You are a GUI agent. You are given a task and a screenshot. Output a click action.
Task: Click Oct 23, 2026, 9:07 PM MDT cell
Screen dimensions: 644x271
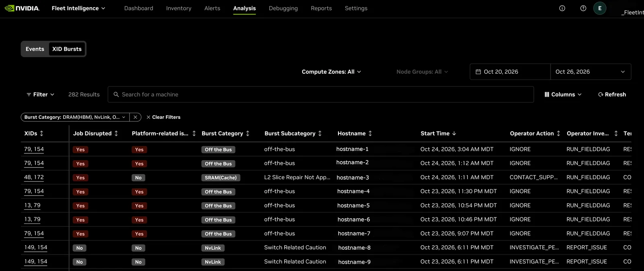pyautogui.click(x=457, y=233)
